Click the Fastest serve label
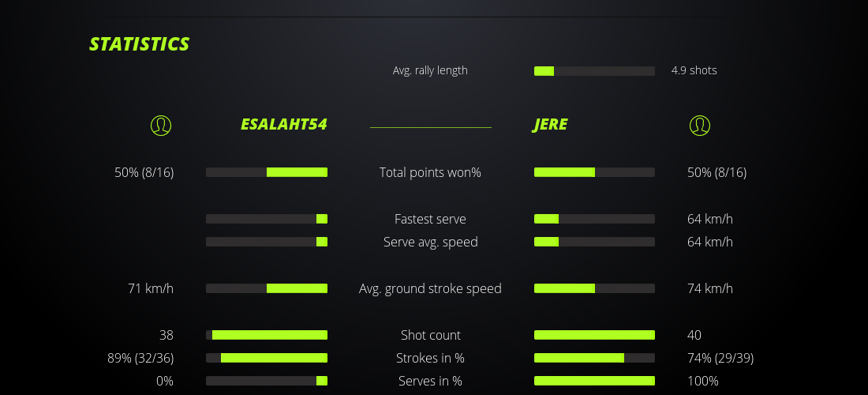The height and width of the screenshot is (395, 868). (x=430, y=219)
